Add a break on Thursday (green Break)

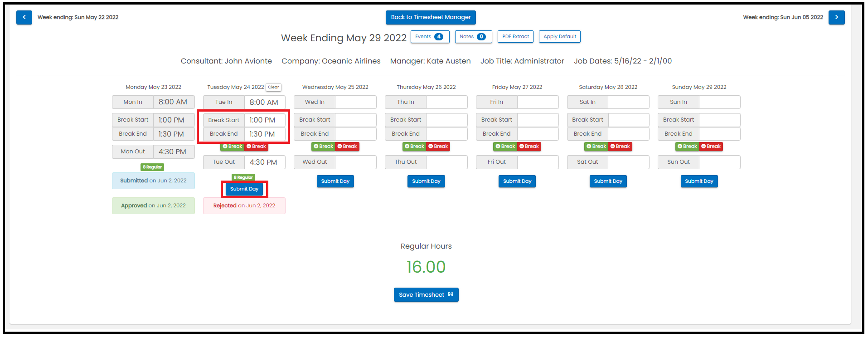point(415,147)
